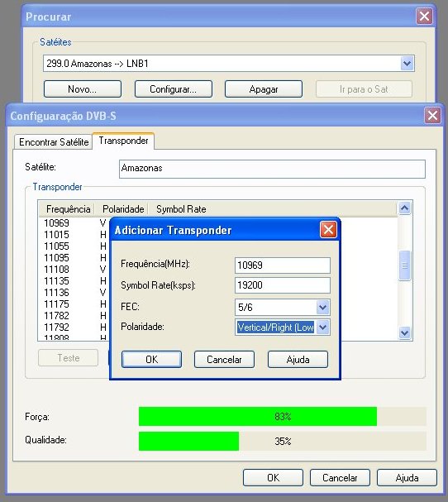The height and width of the screenshot is (502, 448).
Task: Close the Adicionar Transponder dialog
Action: (x=328, y=230)
